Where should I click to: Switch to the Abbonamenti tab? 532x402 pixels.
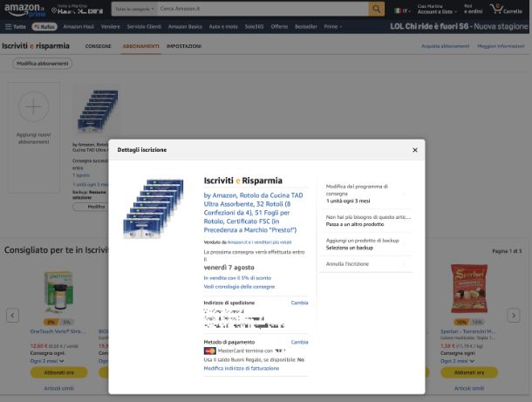point(140,46)
